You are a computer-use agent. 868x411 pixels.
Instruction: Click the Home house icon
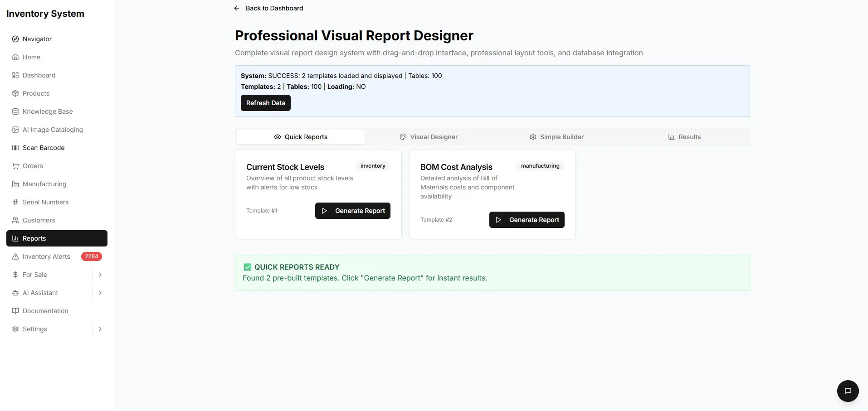pyautogui.click(x=15, y=57)
